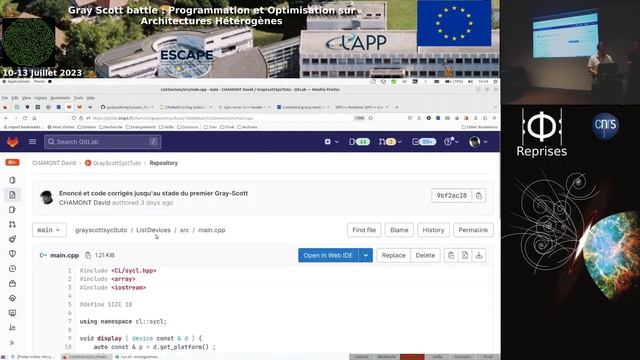640x360 pixels.
Task: Open CHAMONT David breadcrumb link
Action: click(54, 163)
